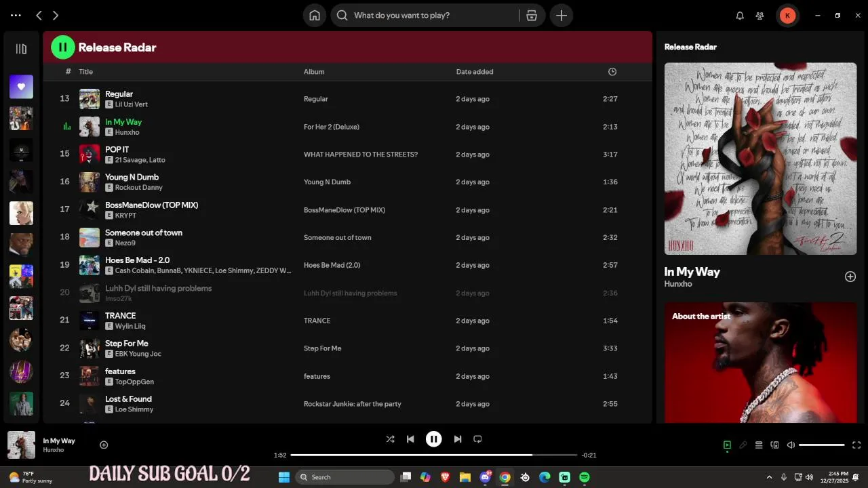Viewport: 868px width, 488px height.
Task: Skip to next track
Action: (x=458, y=439)
